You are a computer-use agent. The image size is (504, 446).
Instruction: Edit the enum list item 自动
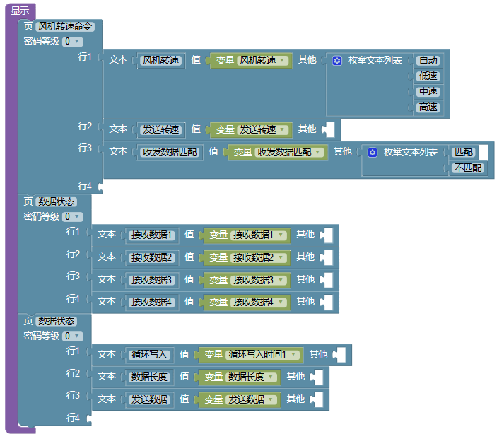[428, 60]
